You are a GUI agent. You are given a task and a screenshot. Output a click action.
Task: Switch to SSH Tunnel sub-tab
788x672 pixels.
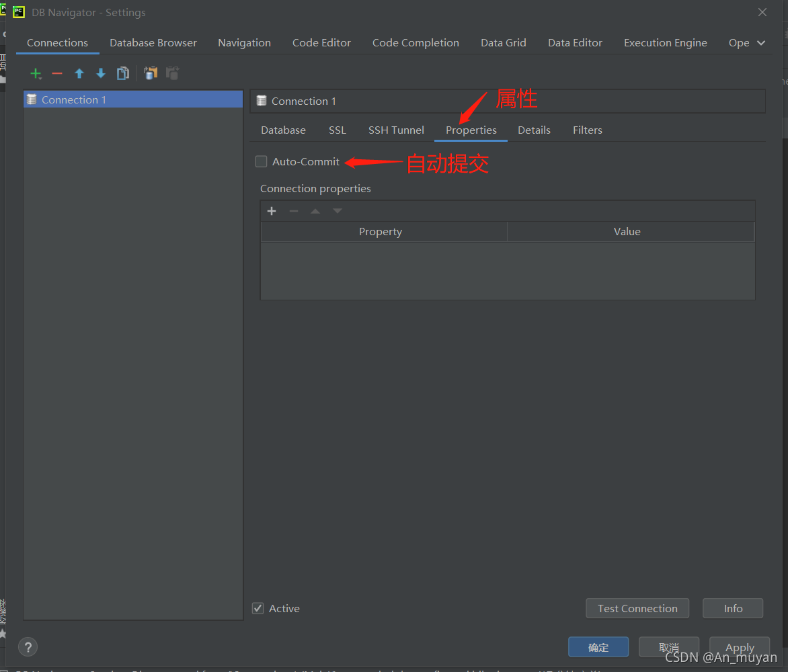396,130
